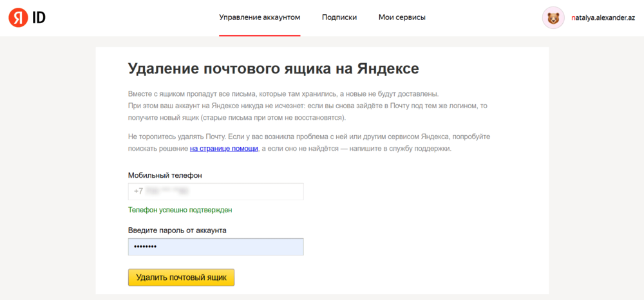Open the bear avatar profile picture

(x=553, y=17)
